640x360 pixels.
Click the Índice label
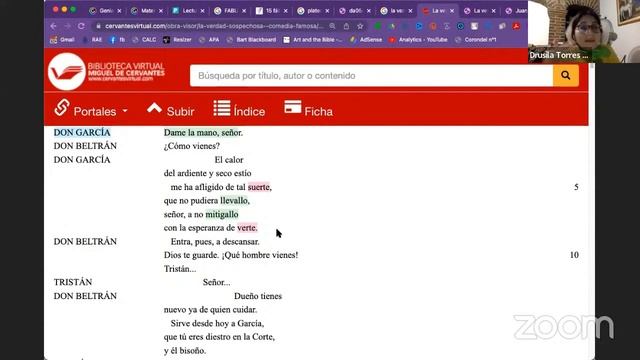coord(249,111)
